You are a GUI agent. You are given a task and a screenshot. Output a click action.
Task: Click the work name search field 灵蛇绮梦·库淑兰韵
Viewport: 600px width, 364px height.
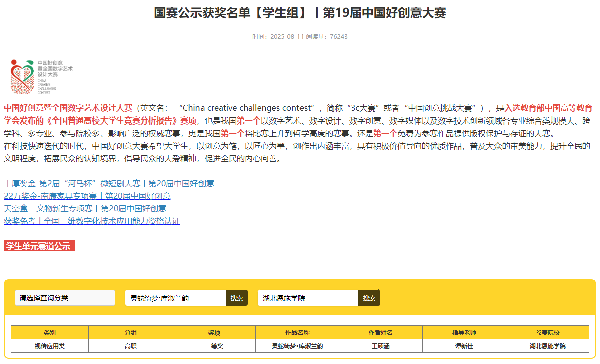click(175, 298)
